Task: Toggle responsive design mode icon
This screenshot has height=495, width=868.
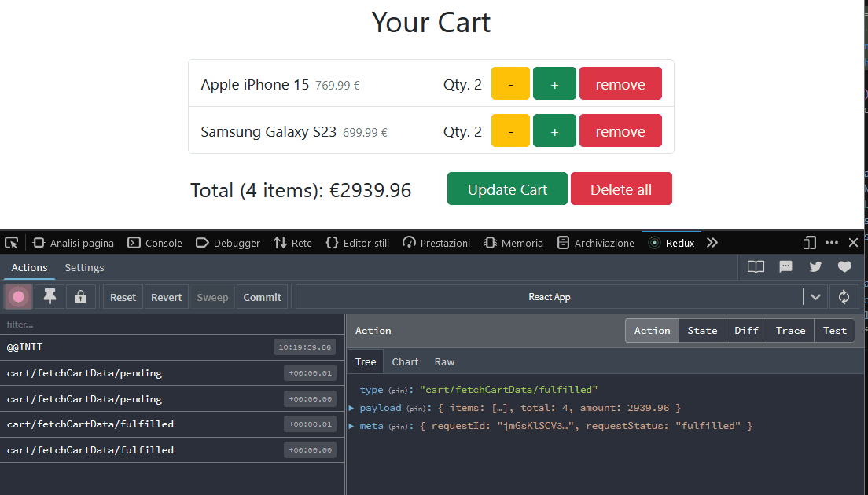Action: point(809,243)
